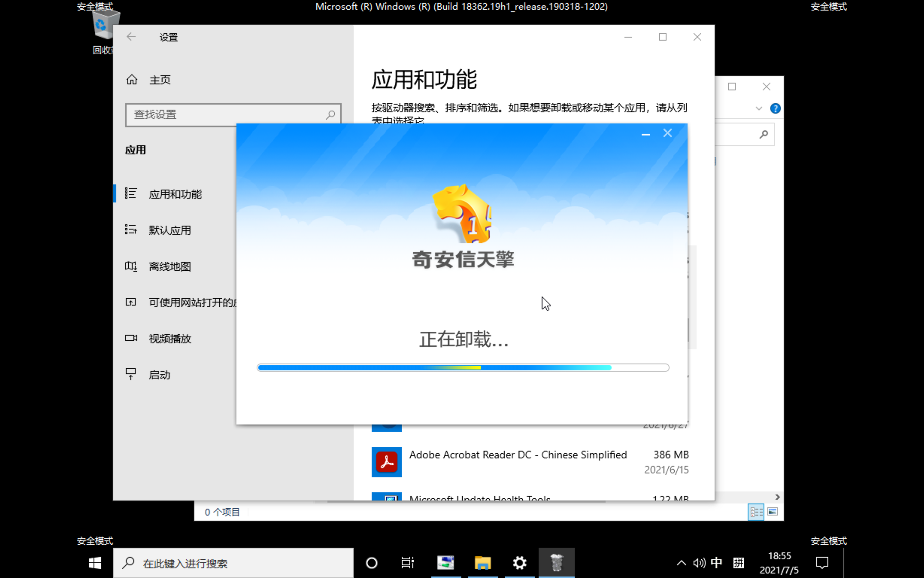
Task: Close the File Explorer window
Action: click(x=766, y=87)
